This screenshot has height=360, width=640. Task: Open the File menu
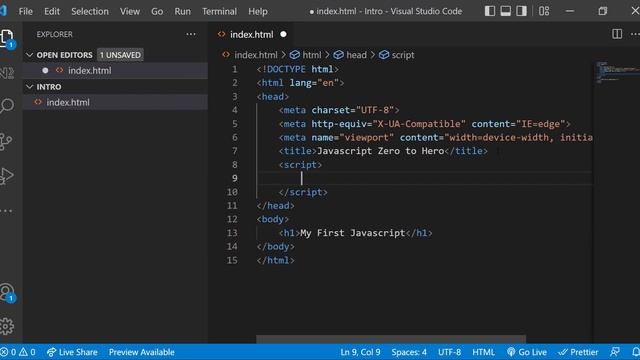(25, 11)
